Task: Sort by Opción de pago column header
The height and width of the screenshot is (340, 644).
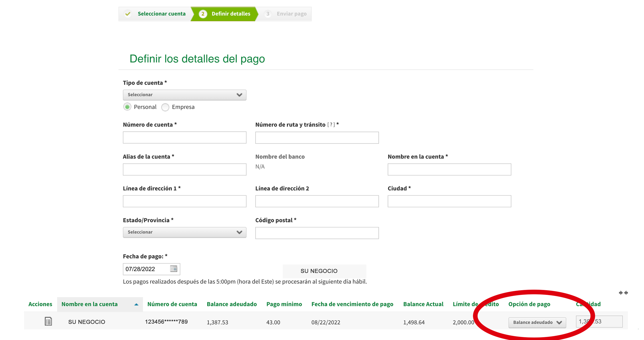Action: pos(529,304)
